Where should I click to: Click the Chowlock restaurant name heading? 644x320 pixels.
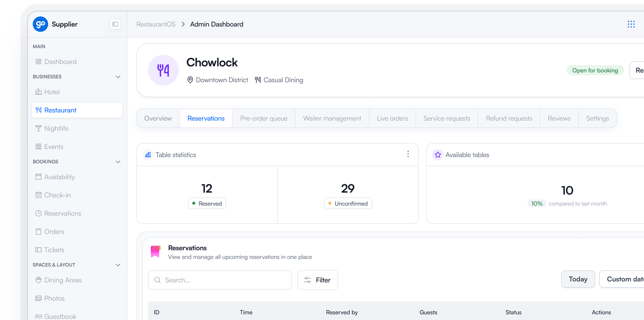click(212, 62)
